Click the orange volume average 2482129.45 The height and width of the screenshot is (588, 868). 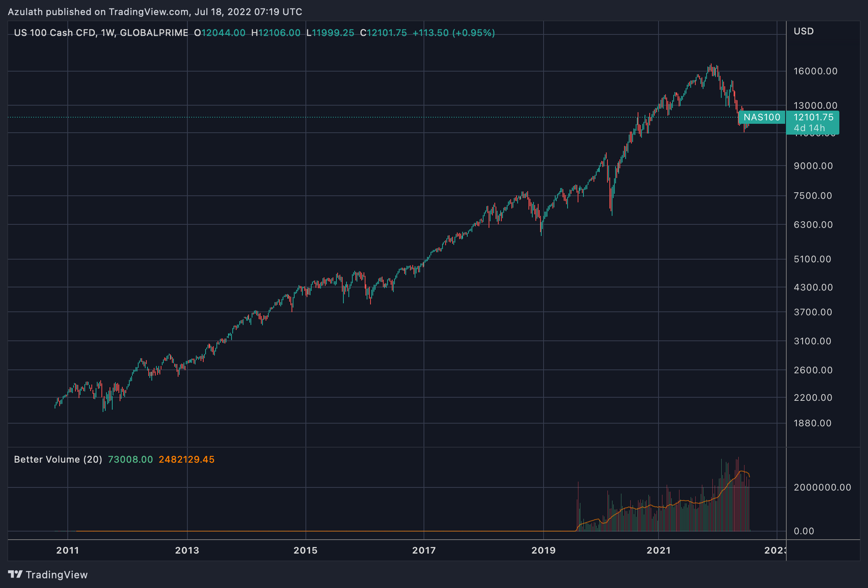point(187,460)
